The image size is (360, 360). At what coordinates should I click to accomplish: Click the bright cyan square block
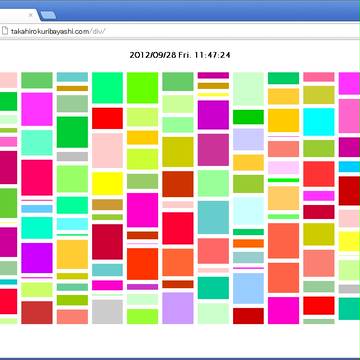319,122
